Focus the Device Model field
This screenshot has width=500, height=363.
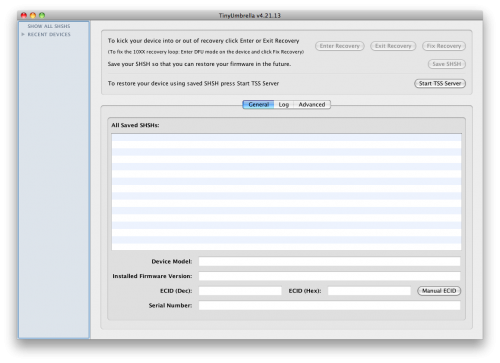(x=329, y=261)
